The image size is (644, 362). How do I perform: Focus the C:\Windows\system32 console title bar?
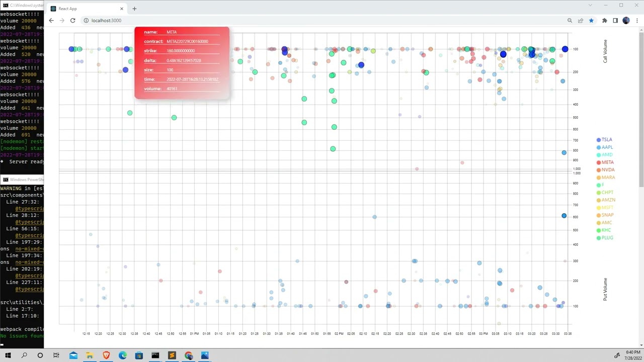[x=27, y=5]
